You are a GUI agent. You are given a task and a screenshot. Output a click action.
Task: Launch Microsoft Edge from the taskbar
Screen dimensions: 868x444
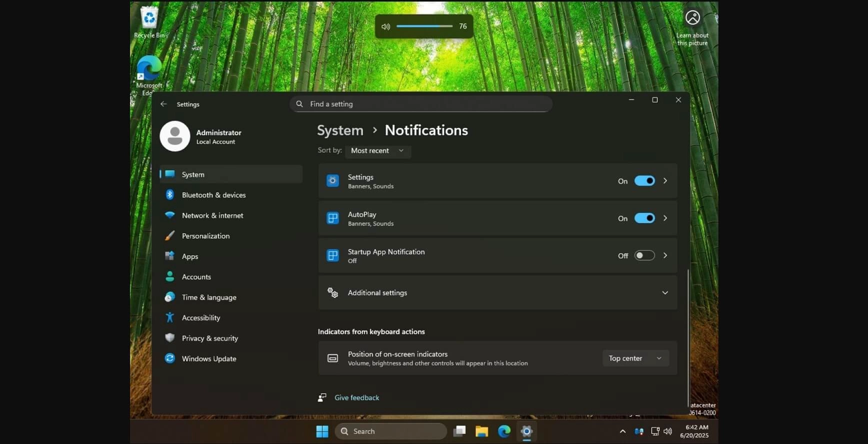[x=504, y=431]
